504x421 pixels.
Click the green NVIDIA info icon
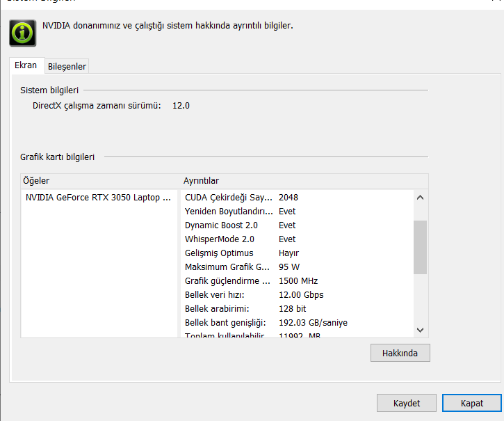[22, 33]
